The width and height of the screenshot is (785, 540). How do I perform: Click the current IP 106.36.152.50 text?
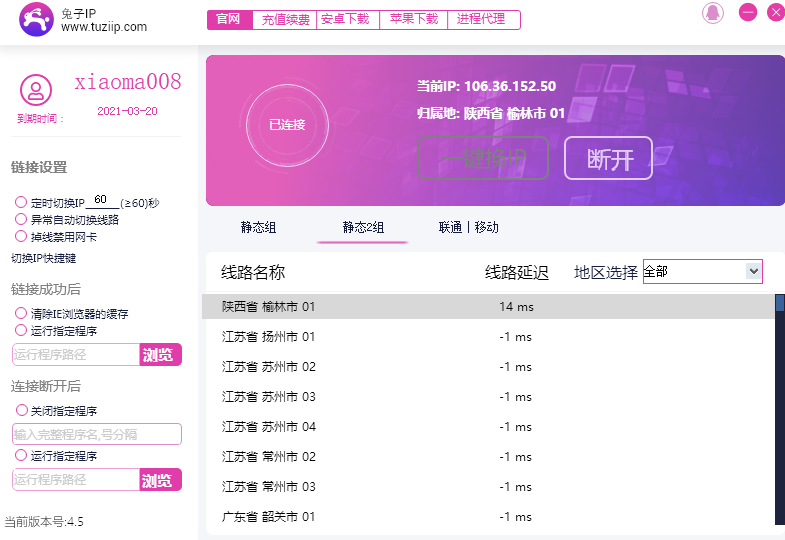(510, 86)
